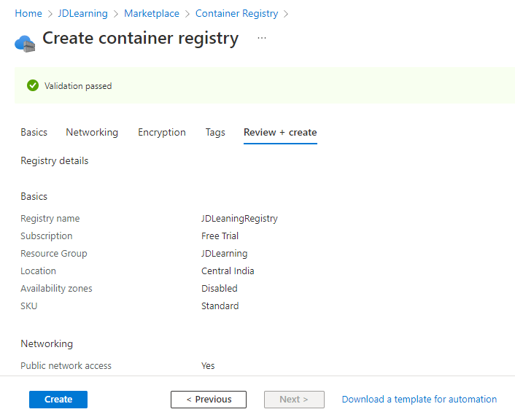Image resolution: width=515 pixels, height=420 pixels.
Task: Click the container registry cloud icon
Action: click(25, 44)
